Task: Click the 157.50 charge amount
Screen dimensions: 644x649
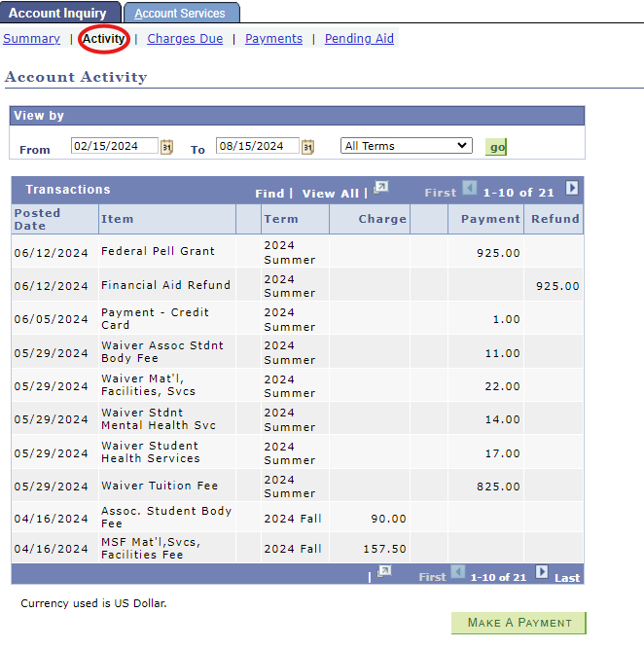Action: pyautogui.click(x=384, y=549)
